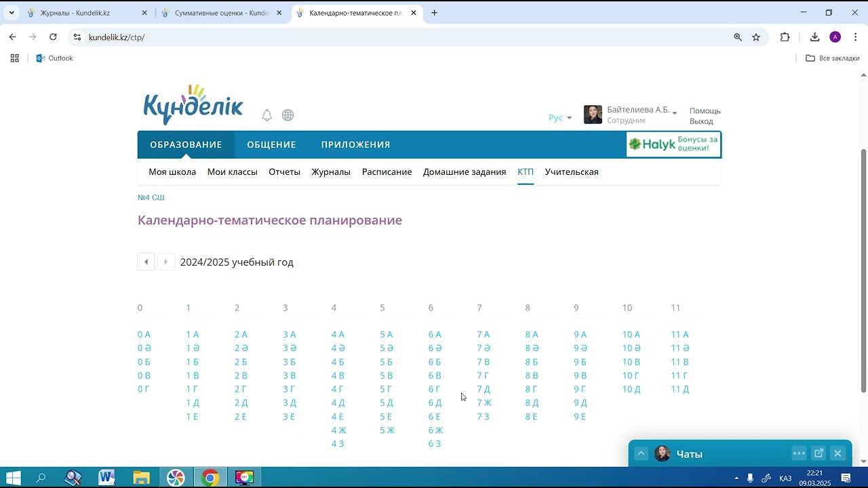Open a new browser tab

coord(434,13)
